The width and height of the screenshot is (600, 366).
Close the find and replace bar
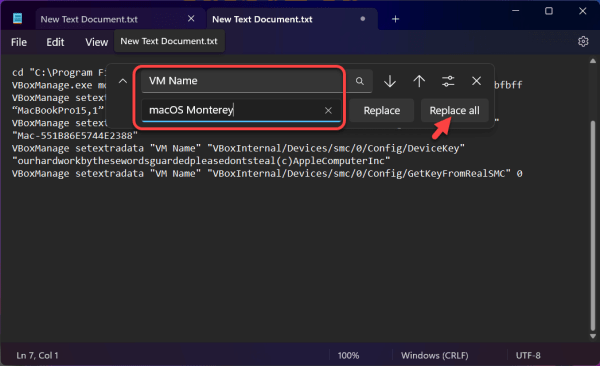(476, 81)
